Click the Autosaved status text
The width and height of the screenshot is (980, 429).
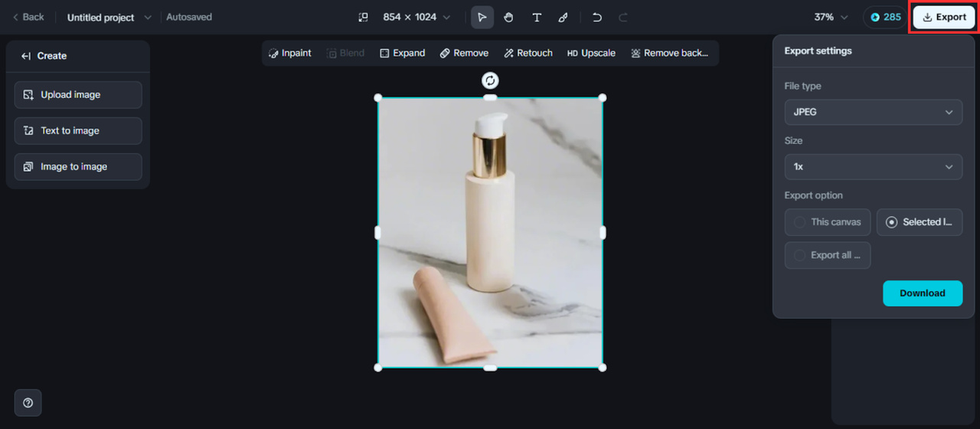(189, 17)
